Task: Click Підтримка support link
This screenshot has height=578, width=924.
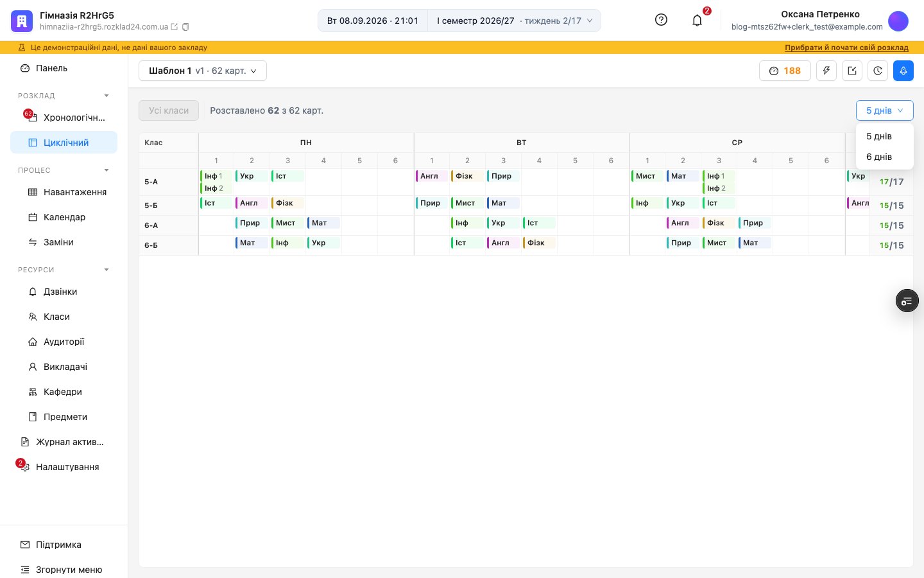Action: (64, 545)
